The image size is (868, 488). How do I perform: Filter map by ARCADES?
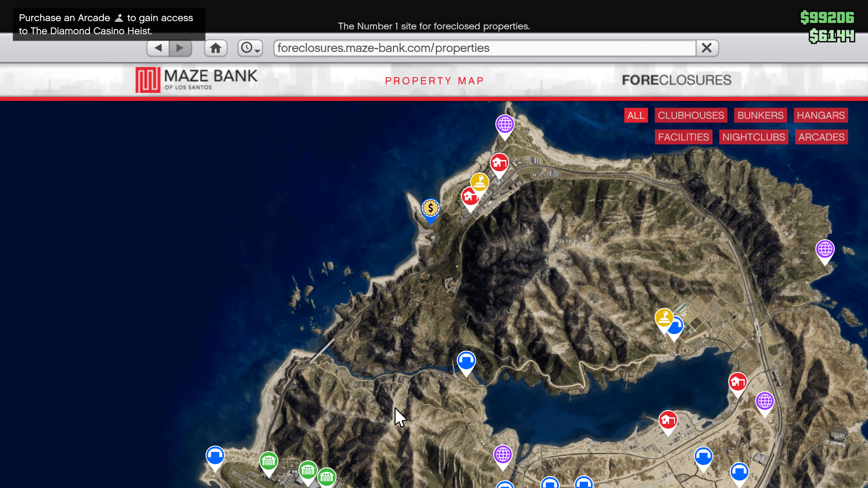pos(821,137)
